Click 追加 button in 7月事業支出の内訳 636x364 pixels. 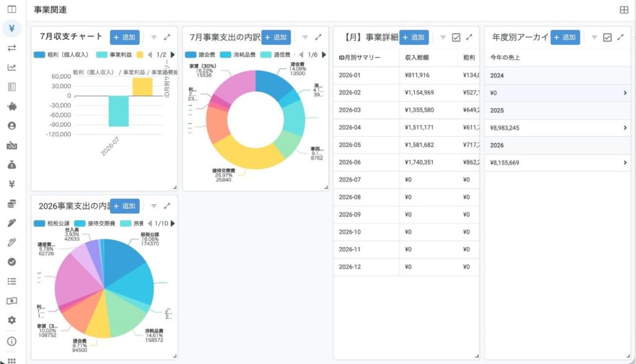pyautogui.click(x=276, y=37)
